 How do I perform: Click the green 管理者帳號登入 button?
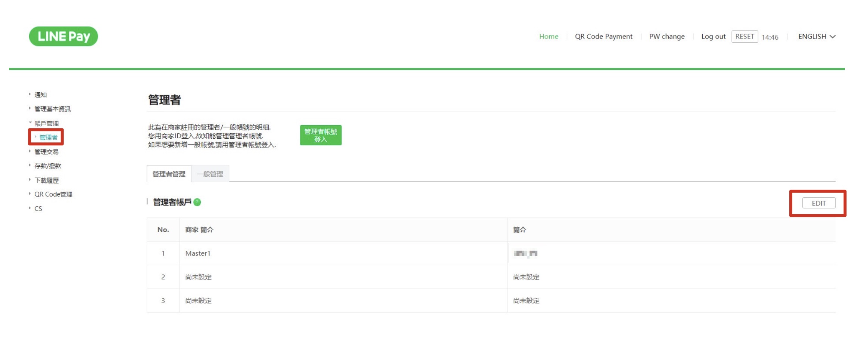pyautogui.click(x=321, y=135)
